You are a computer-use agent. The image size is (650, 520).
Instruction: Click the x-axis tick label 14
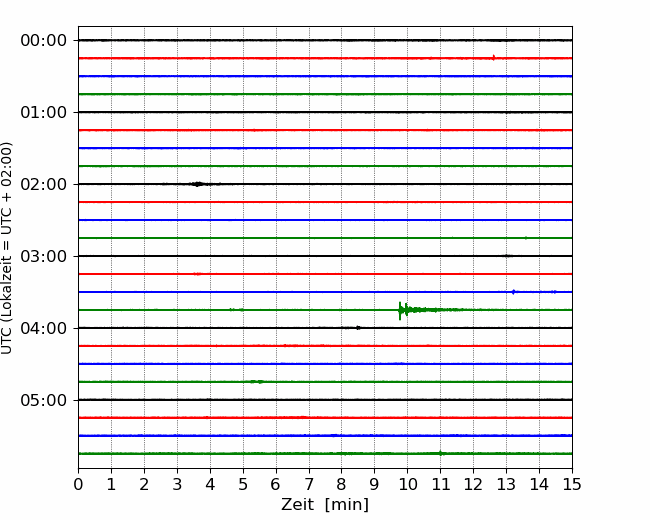tap(539, 484)
